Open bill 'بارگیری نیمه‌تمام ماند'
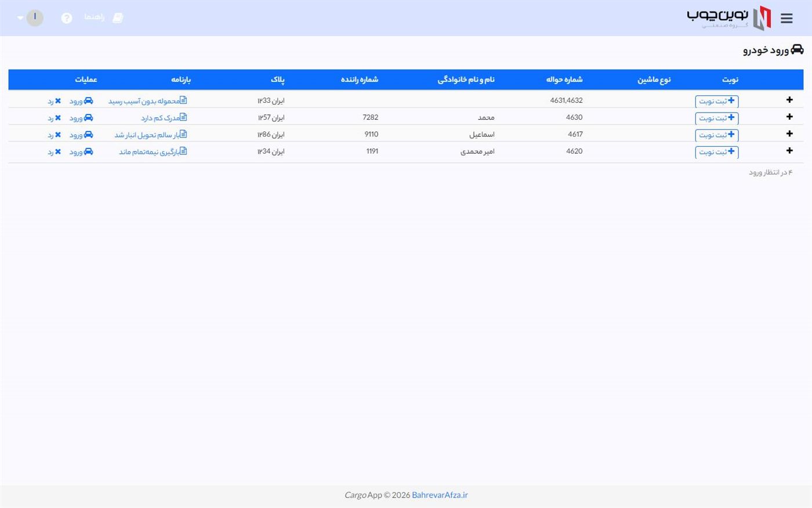 (x=153, y=152)
